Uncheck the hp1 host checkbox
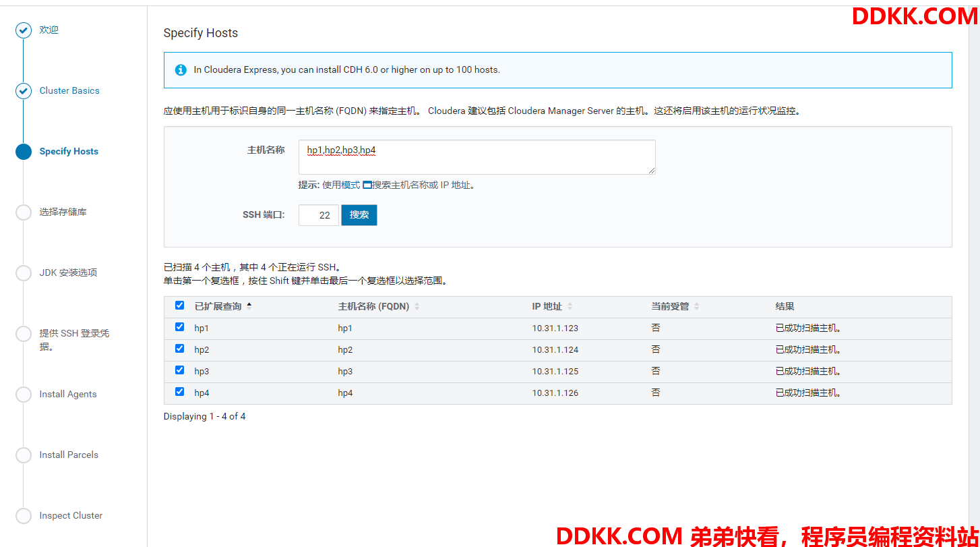This screenshot has width=980, height=547. point(179,327)
